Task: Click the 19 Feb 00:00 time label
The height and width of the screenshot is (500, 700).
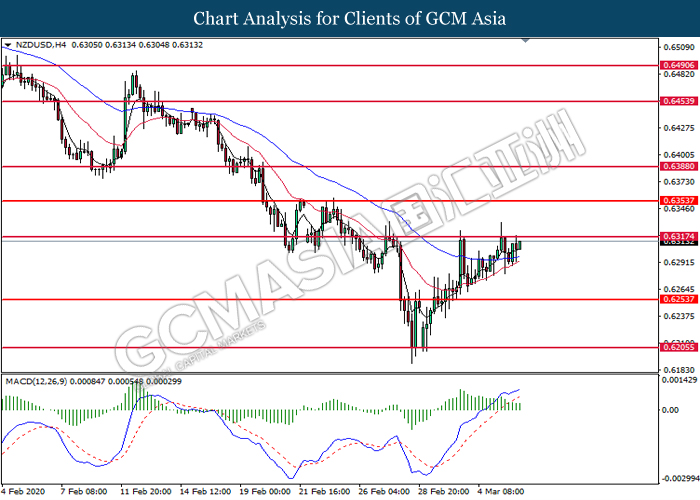Action: click(265, 491)
